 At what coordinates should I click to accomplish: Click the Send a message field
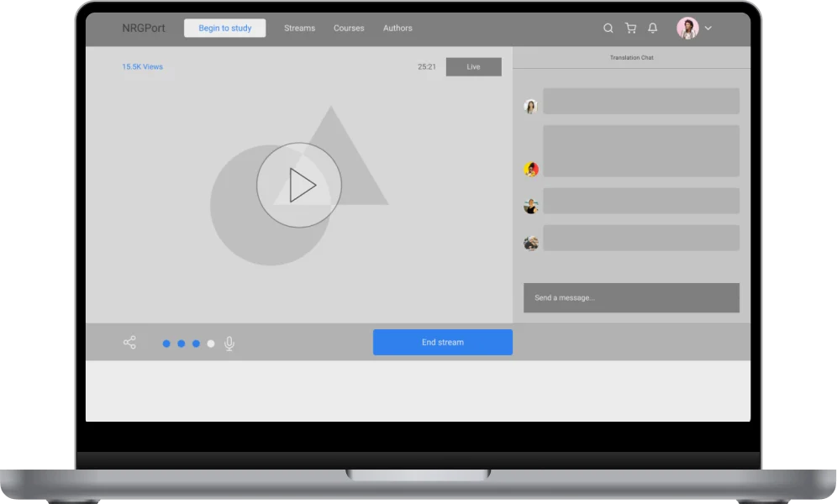(631, 297)
